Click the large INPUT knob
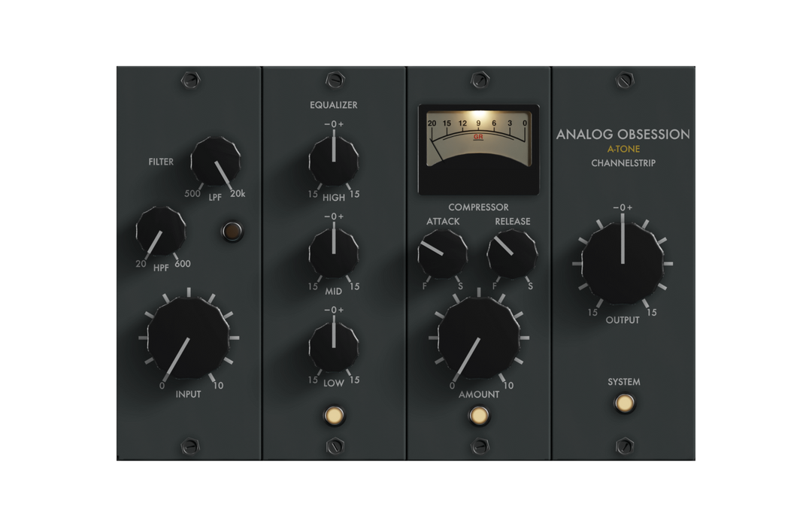 [x=189, y=338]
